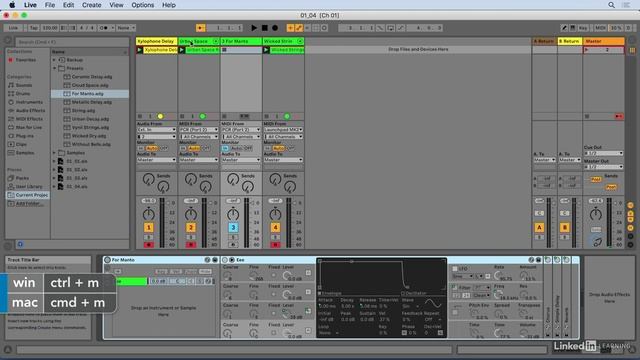Image resolution: width=640 pixels, height=360 pixels.
Task: Toggle Automation Arm button in transport
Action: pos(299,28)
